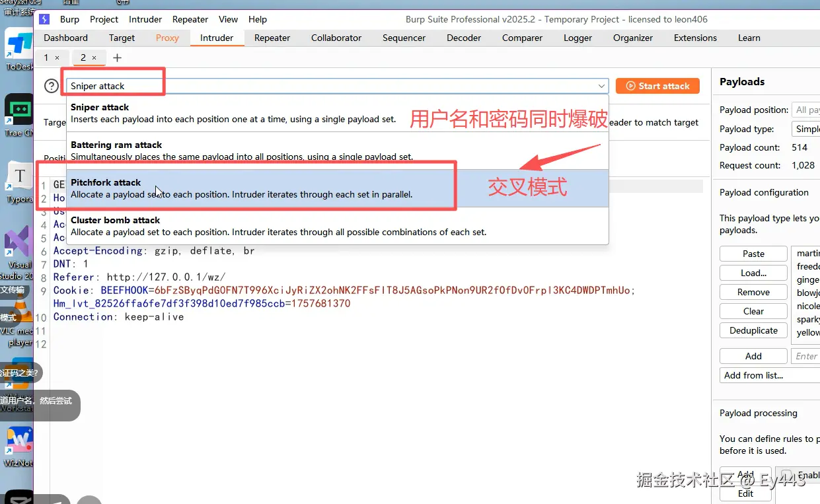Screen dimensions: 820x504
Task: Click Start attack button
Action: coord(657,86)
